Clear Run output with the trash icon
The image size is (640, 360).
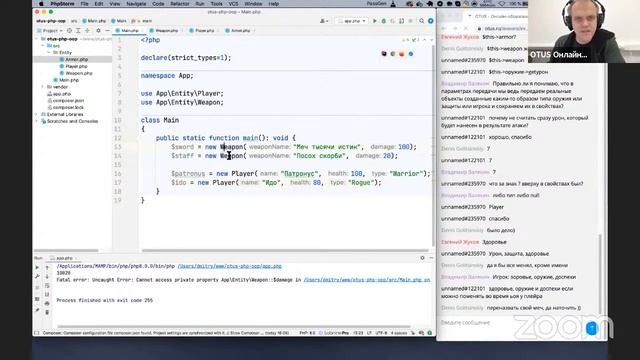[x=47, y=312]
